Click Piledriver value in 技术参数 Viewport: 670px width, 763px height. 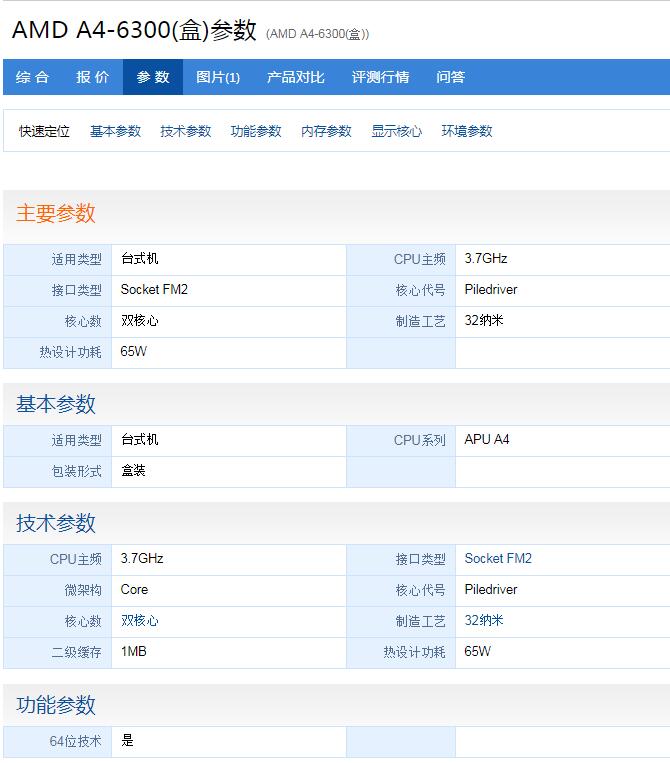click(x=490, y=589)
